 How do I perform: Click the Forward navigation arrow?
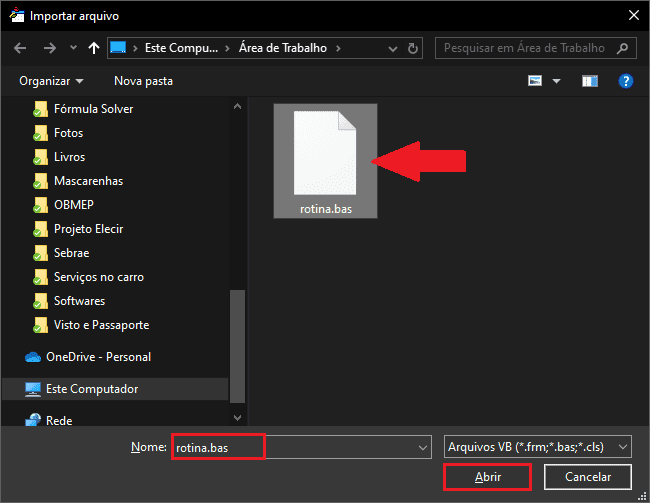49,47
